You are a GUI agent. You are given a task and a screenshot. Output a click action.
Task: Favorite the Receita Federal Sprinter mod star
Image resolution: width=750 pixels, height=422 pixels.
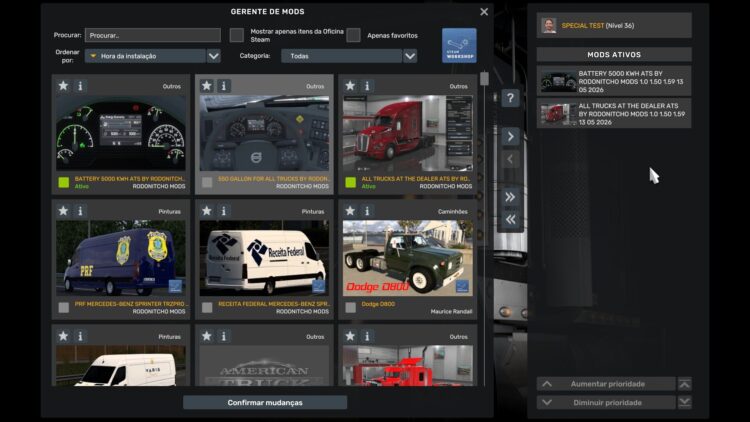click(207, 211)
